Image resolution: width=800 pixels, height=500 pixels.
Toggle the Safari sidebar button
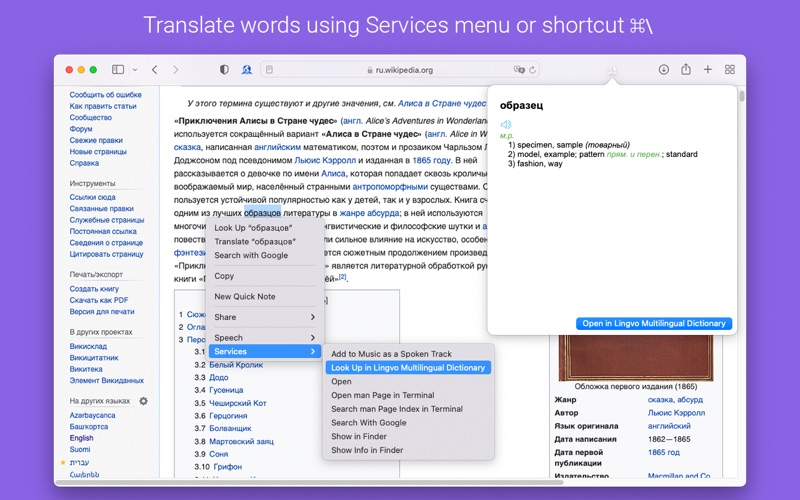point(118,69)
